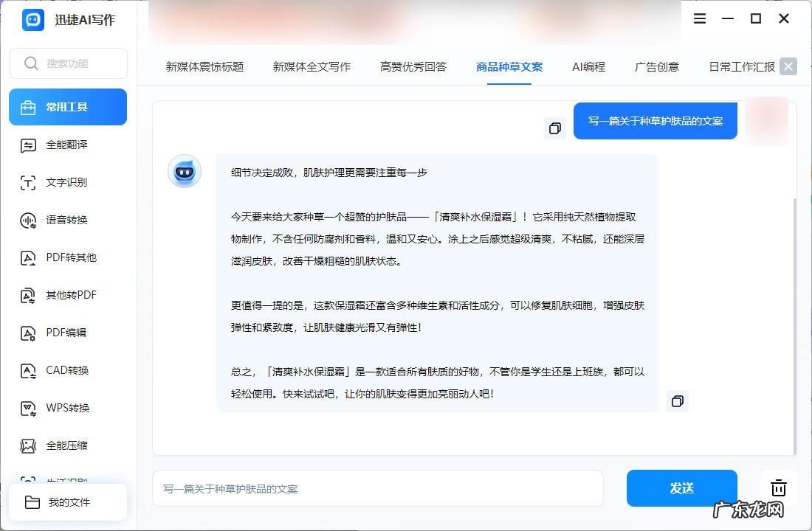Launch the CAD转换 tool
This screenshot has height=531, width=812.
pyautogui.click(x=66, y=370)
